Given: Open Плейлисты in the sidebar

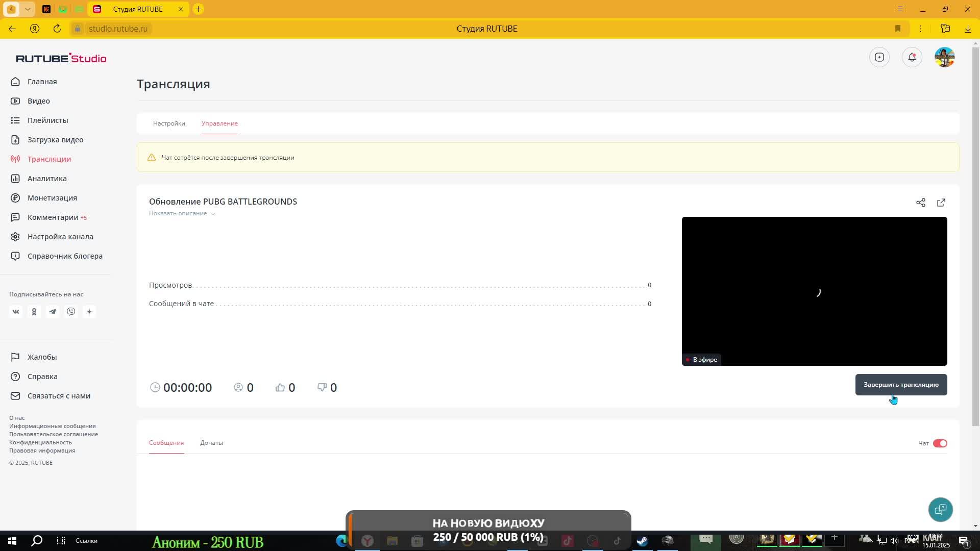Looking at the screenshot, I should click(x=47, y=120).
